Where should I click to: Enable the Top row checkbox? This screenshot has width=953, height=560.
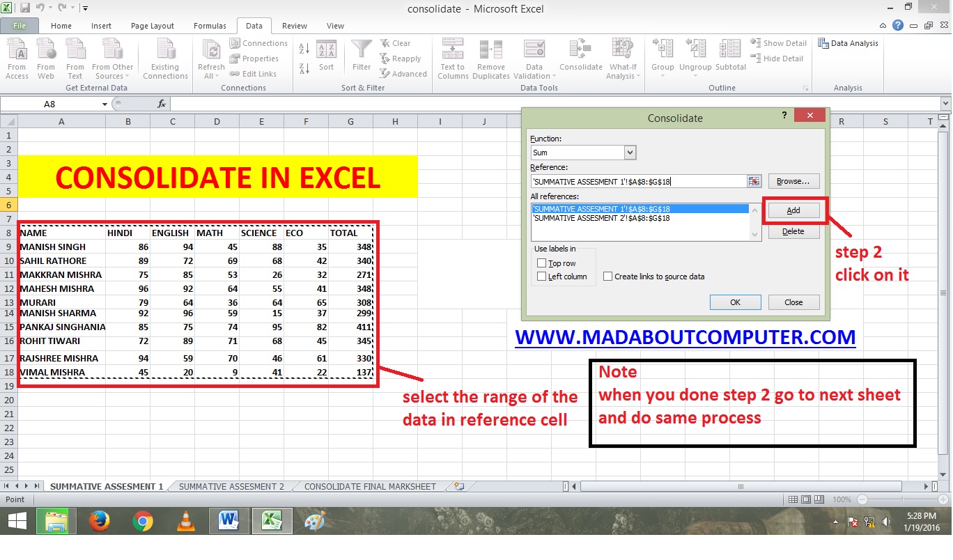click(541, 263)
